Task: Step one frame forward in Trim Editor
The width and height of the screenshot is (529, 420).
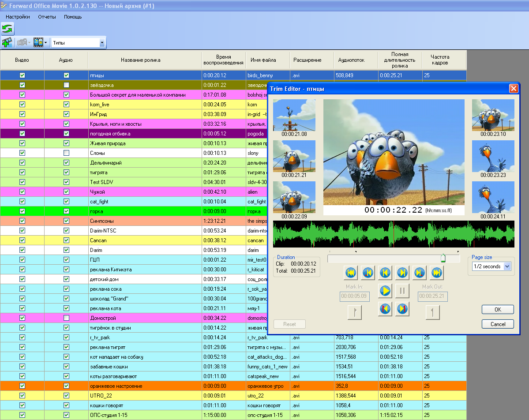Action: (402, 273)
